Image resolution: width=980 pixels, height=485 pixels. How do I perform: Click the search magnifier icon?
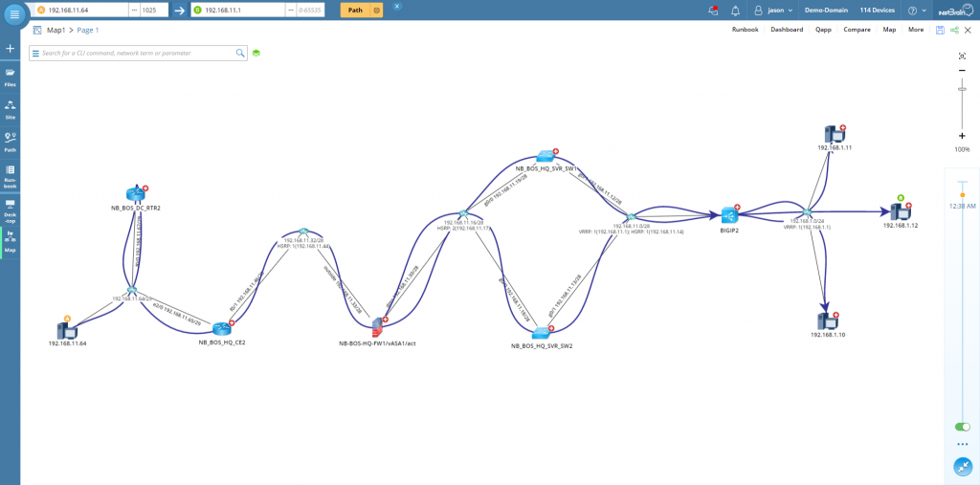coord(240,54)
